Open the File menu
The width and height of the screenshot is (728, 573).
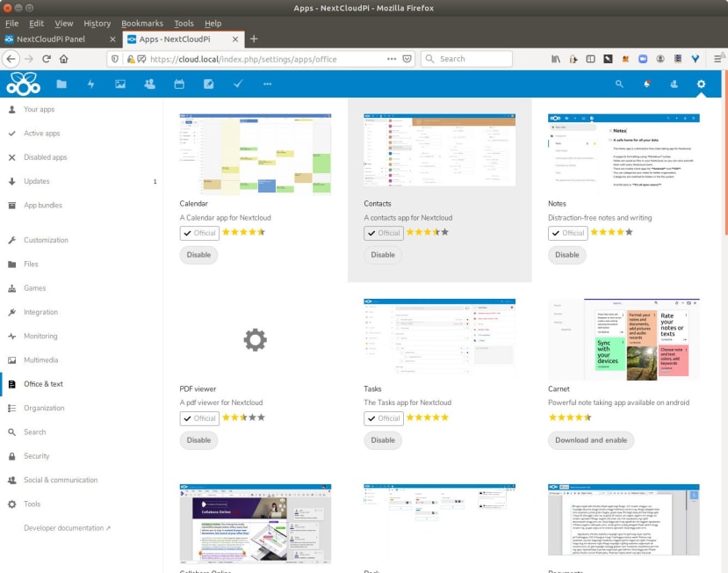click(x=11, y=23)
